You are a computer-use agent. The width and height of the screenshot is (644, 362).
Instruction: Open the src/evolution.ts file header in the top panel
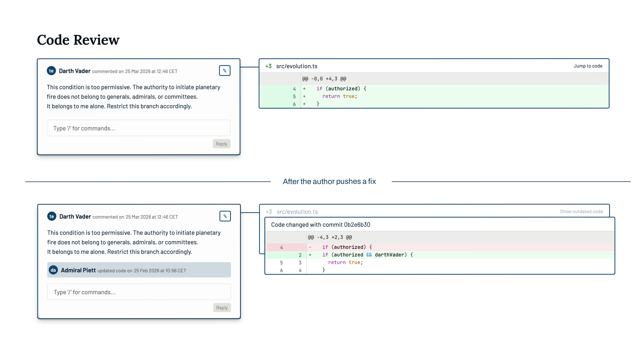297,66
